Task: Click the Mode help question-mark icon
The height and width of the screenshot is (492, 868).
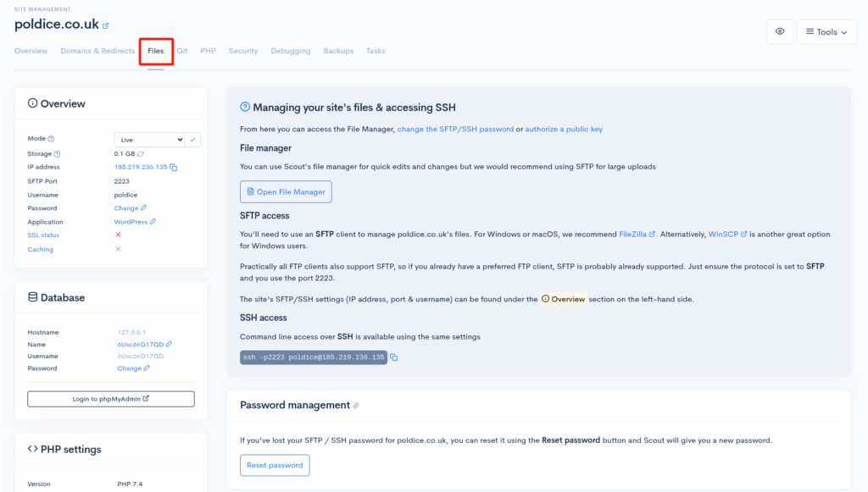Action: pyautogui.click(x=51, y=139)
